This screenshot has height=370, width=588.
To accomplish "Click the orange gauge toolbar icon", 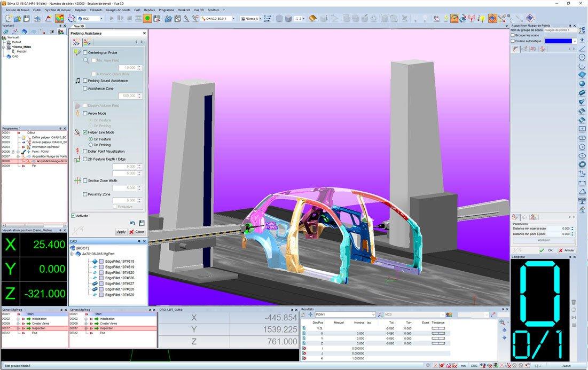I will [x=454, y=18].
